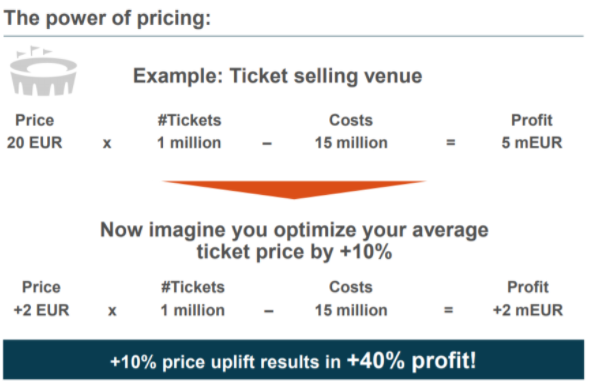Screen dimensions: 590x386
Task: Click the multiplication sign after +2 EUR
Action: tap(112, 311)
